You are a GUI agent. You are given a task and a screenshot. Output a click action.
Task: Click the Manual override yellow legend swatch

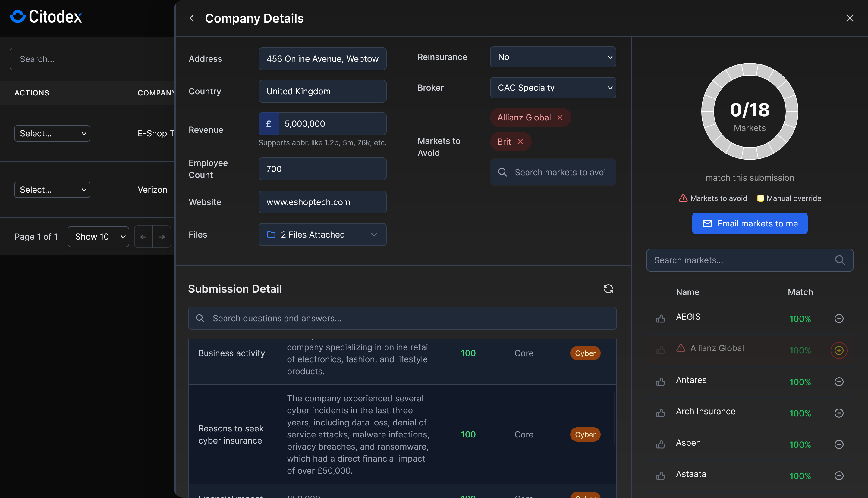[x=760, y=198]
